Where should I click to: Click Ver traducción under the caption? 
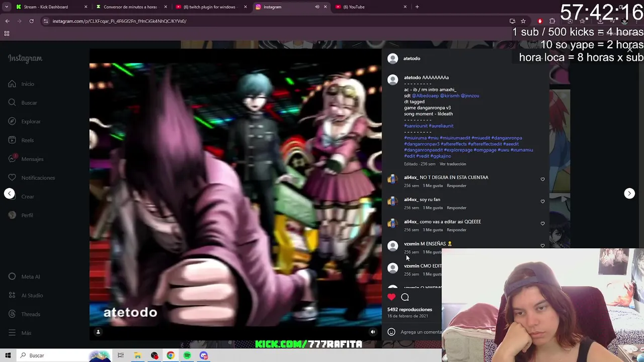click(453, 164)
